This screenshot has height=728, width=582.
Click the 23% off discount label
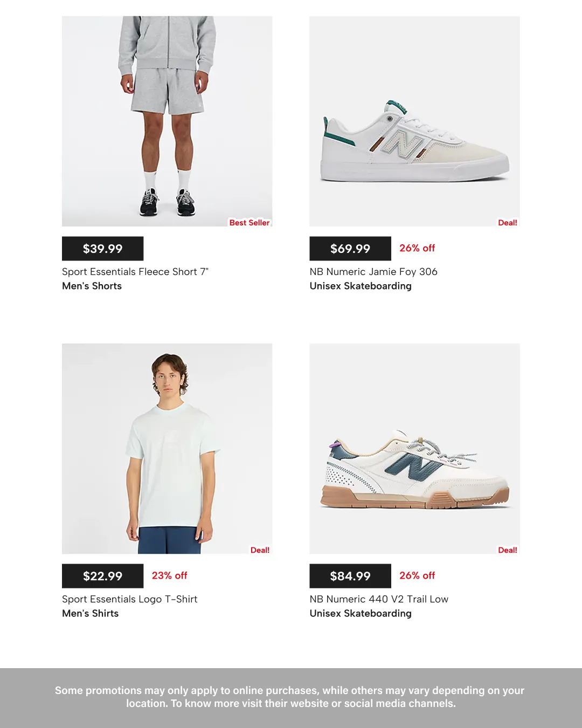point(169,575)
